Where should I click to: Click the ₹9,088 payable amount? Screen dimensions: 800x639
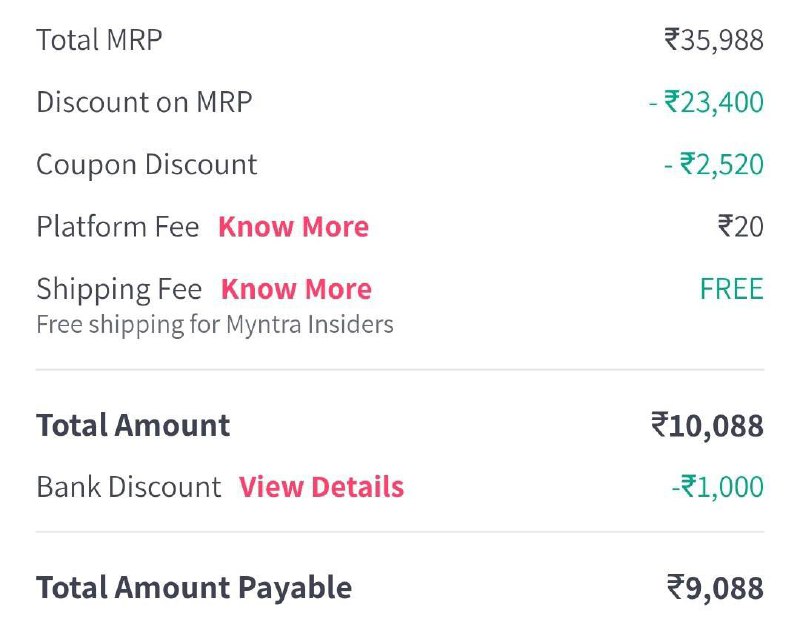pos(715,587)
